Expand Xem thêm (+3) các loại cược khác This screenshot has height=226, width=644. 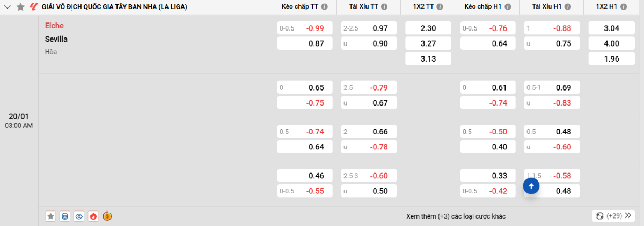click(456, 216)
